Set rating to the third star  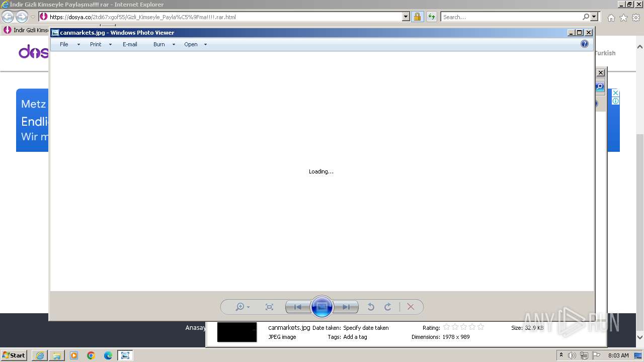(463, 327)
